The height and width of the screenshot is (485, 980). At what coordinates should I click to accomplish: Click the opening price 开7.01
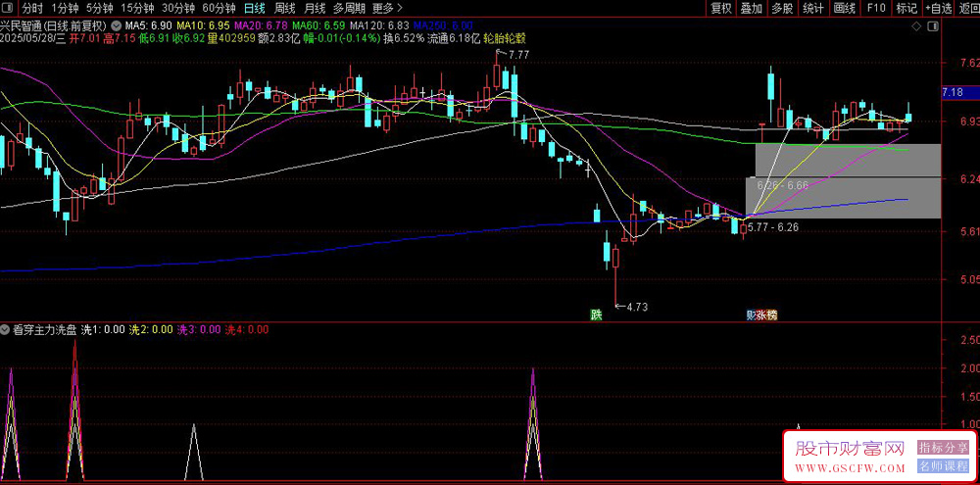85,37
